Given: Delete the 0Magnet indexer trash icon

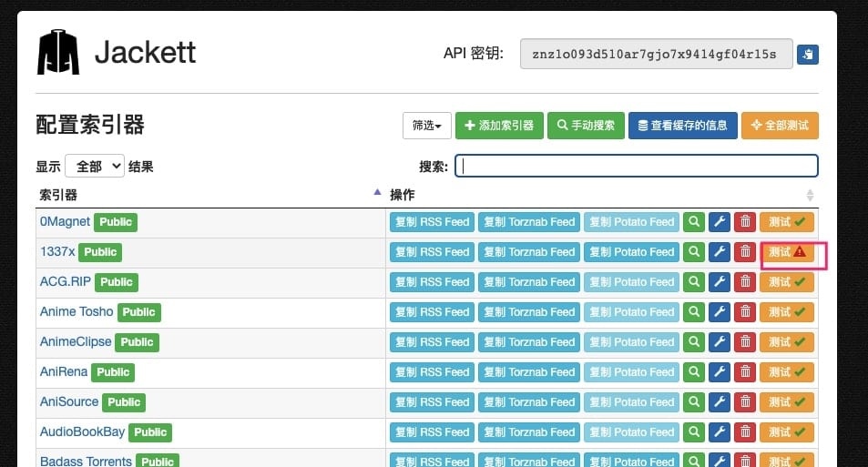Looking at the screenshot, I should 745,222.
